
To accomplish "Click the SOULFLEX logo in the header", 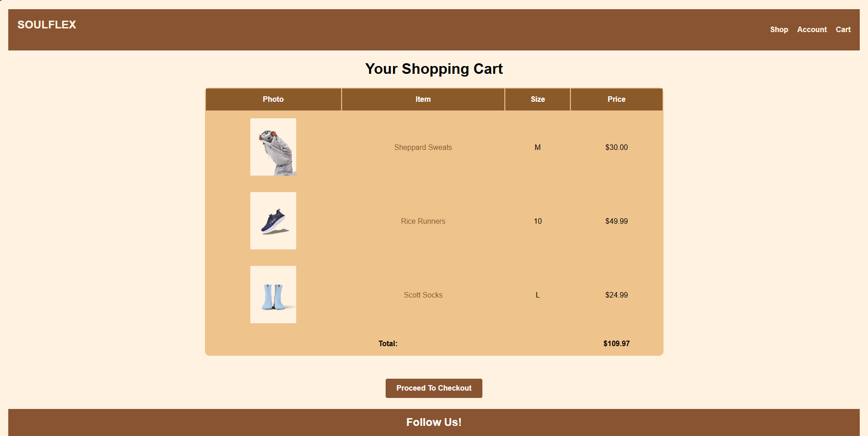I will pyautogui.click(x=46, y=25).
